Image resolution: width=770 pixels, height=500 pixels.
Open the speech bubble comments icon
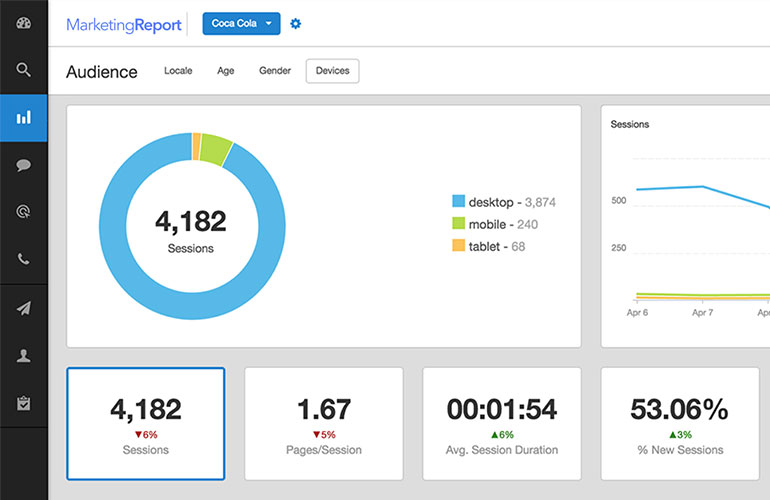[x=23, y=165]
